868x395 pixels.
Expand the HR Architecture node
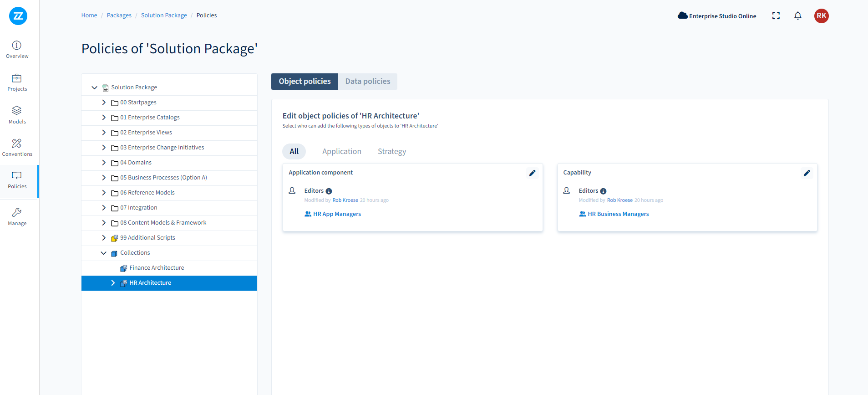click(113, 283)
